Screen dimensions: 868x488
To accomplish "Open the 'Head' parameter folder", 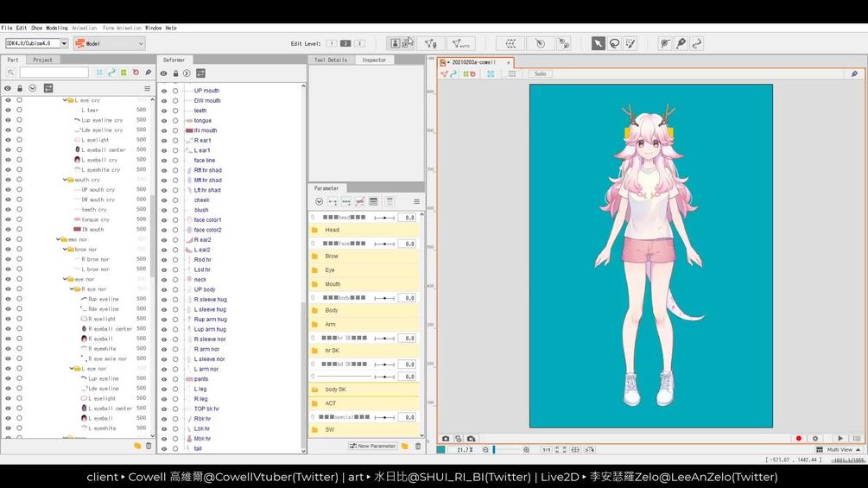I will click(x=364, y=230).
